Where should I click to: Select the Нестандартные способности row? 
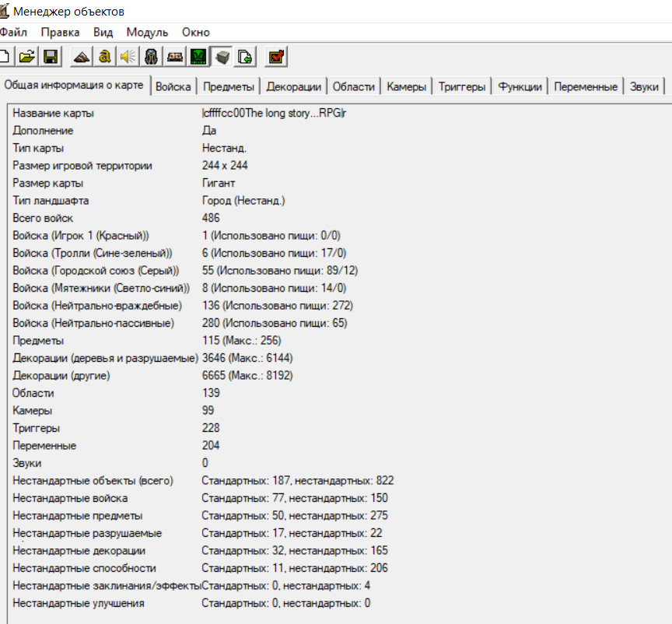click(200, 568)
